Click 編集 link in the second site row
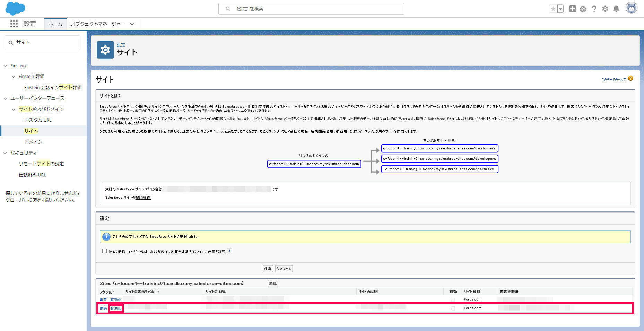The image size is (644, 331). coord(103,308)
